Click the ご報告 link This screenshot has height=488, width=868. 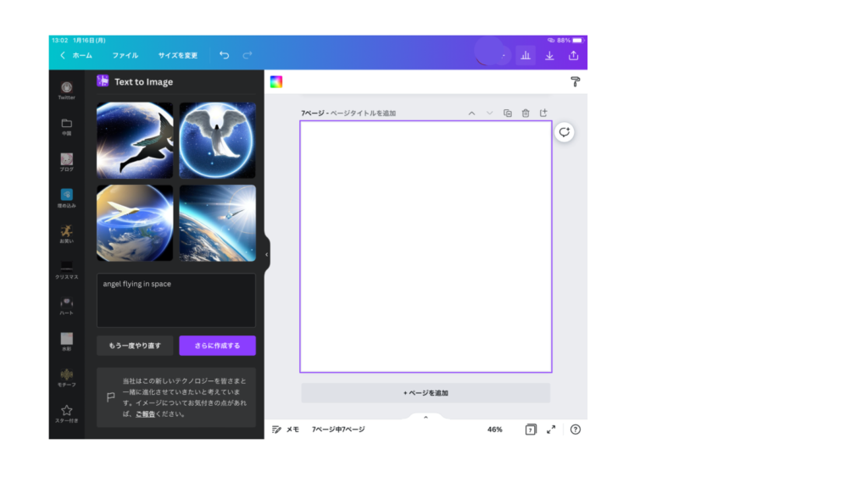(x=145, y=413)
